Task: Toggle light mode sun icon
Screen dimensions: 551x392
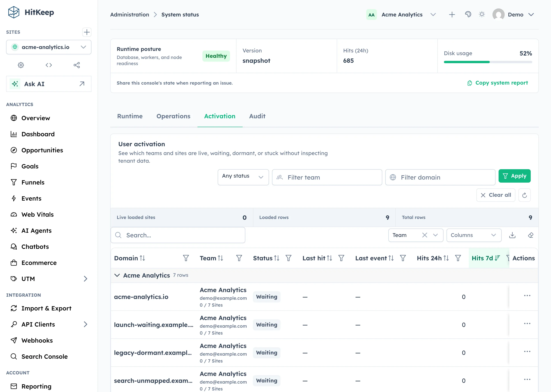Action: (x=482, y=15)
